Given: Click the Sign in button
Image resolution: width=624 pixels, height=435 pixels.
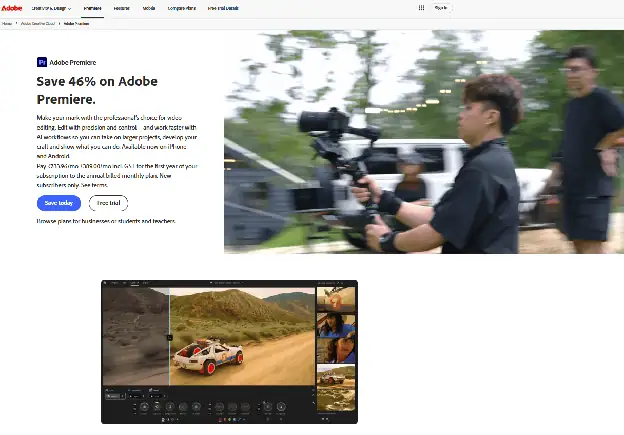Looking at the screenshot, I should (441, 8).
